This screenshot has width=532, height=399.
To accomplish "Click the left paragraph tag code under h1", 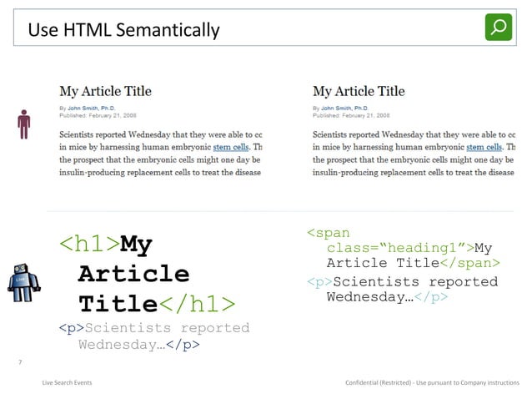I will [153, 336].
